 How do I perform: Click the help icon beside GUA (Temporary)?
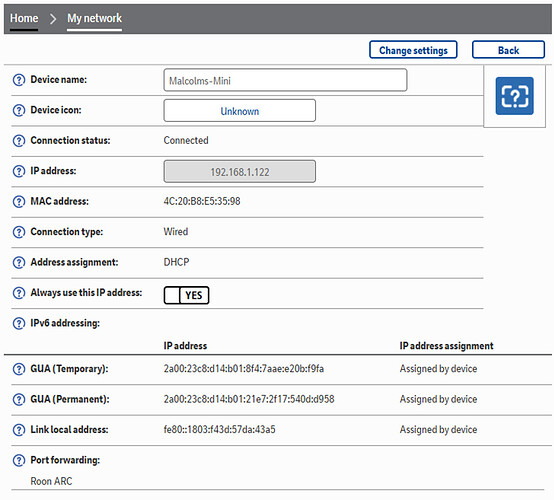click(19, 369)
